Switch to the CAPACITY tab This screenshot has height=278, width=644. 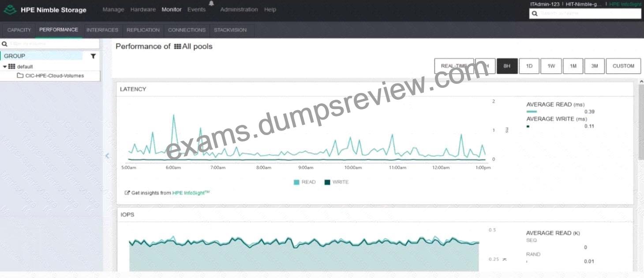(19, 30)
